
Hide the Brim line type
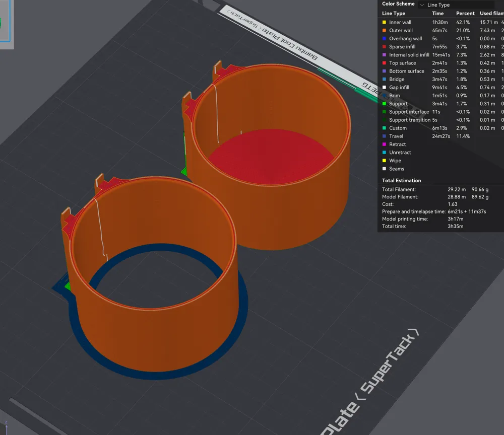tap(394, 96)
